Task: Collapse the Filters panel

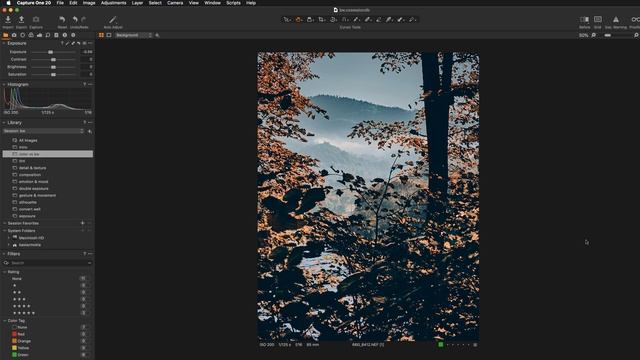Action: [x=4, y=254]
